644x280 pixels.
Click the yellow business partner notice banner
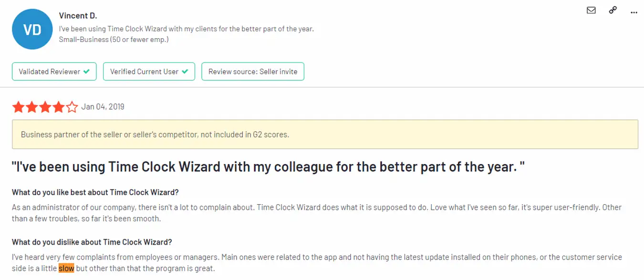[x=322, y=134]
